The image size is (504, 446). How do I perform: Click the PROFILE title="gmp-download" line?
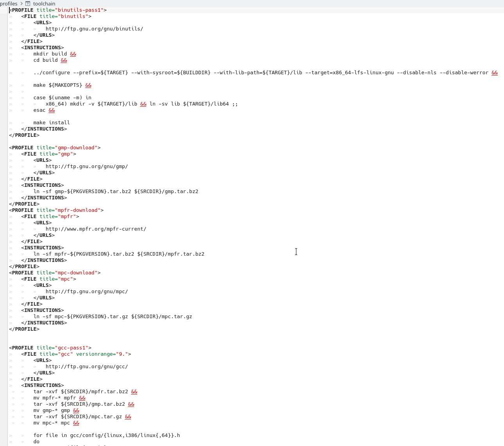55,148
